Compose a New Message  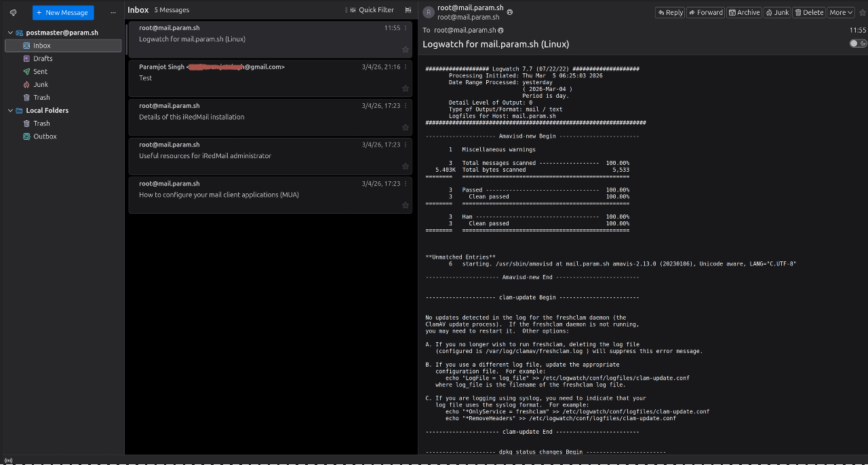(x=62, y=12)
